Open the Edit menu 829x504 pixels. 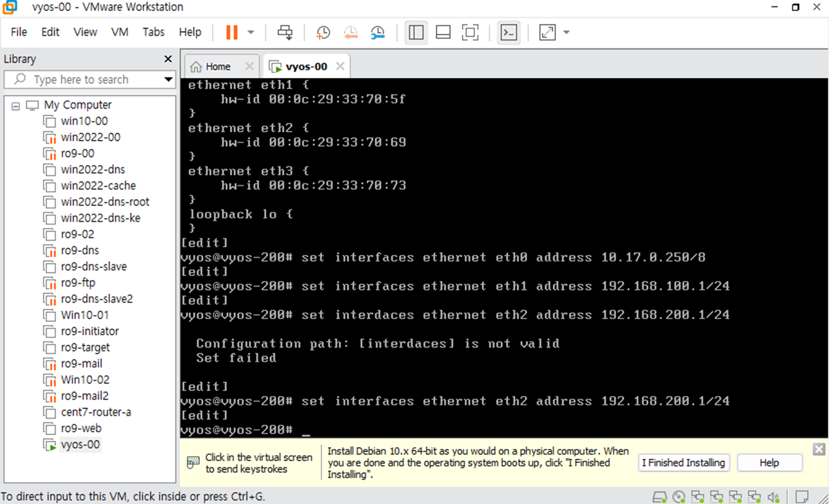point(50,32)
